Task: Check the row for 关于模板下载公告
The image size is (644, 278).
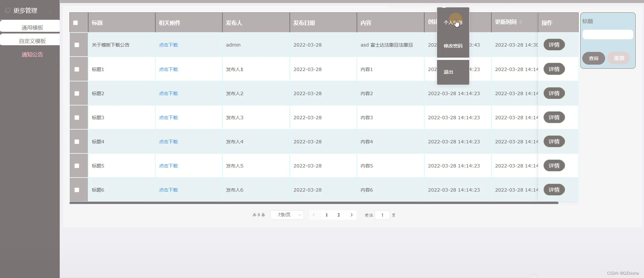Action: (x=77, y=45)
